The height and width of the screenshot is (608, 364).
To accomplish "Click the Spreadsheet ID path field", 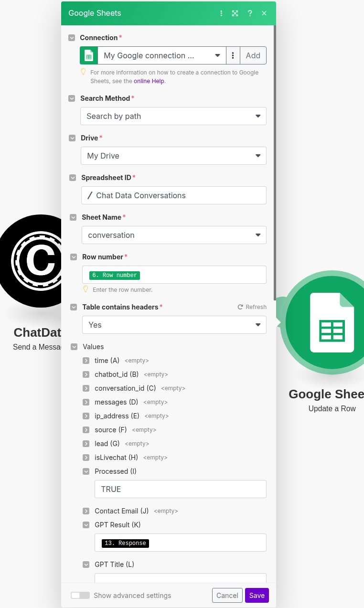I will [x=174, y=195].
